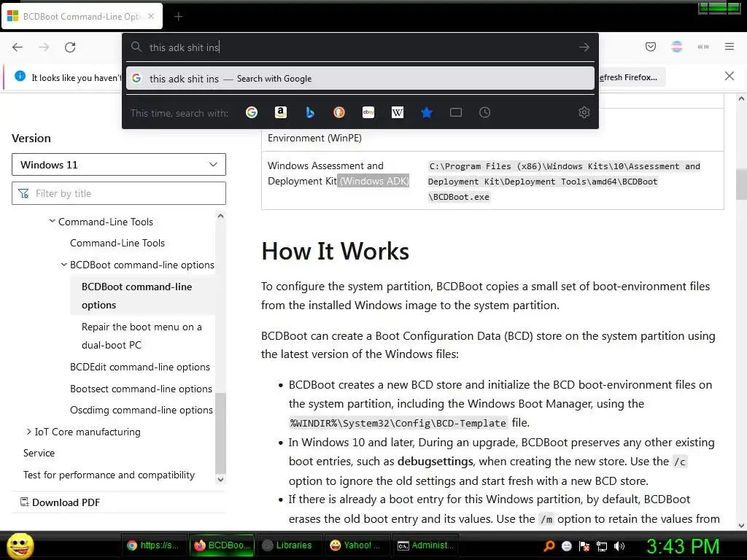Open search settings gear icon
Screen dimensions: 747x560
click(x=584, y=112)
